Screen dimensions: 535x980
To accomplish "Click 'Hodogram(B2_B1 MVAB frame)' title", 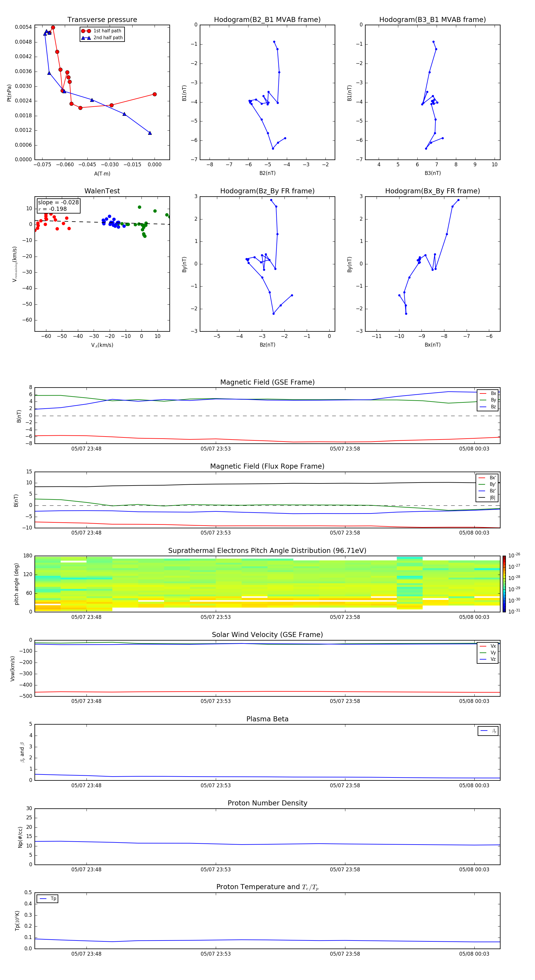I will (267, 20).
